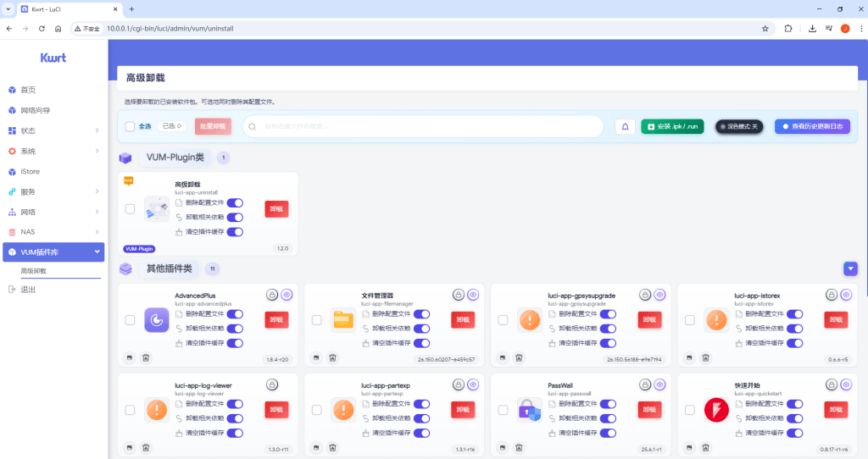Toggle the eye icon on luci-app-gpsysupgrade card
The width and height of the screenshot is (868, 459).
point(659,295)
